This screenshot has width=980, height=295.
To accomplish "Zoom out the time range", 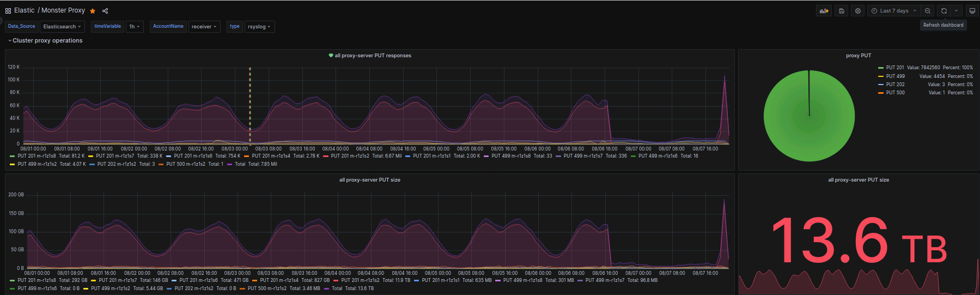I will click(x=928, y=11).
